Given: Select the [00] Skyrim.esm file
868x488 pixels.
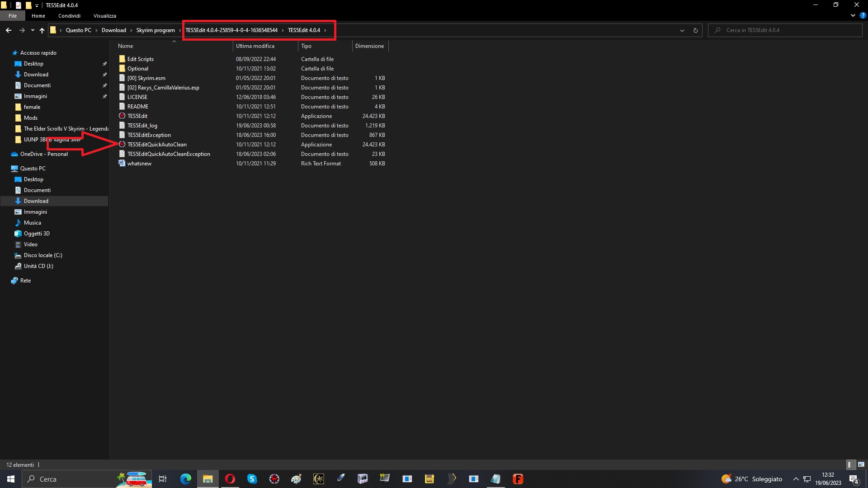Looking at the screenshot, I should (146, 78).
